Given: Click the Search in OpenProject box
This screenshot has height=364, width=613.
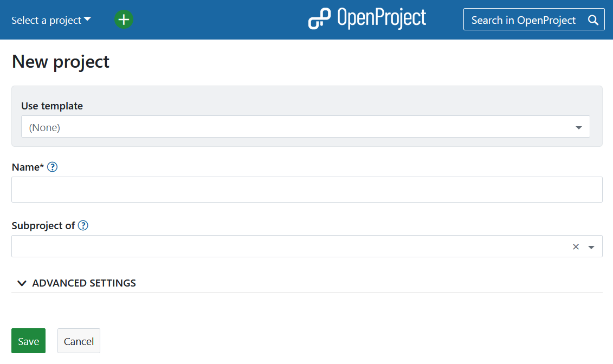Looking at the screenshot, I should 523,20.
